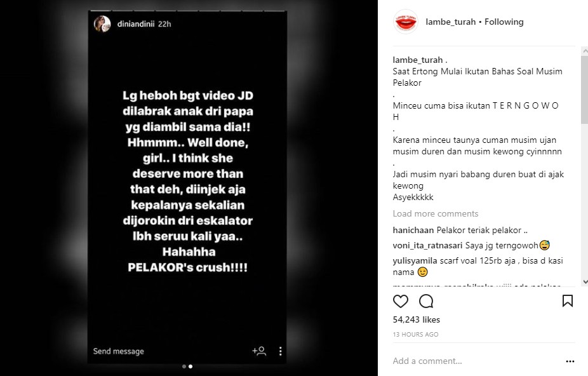588x376 pixels.
Task: View the list behind 54,243 likes
Action: coord(417,319)
